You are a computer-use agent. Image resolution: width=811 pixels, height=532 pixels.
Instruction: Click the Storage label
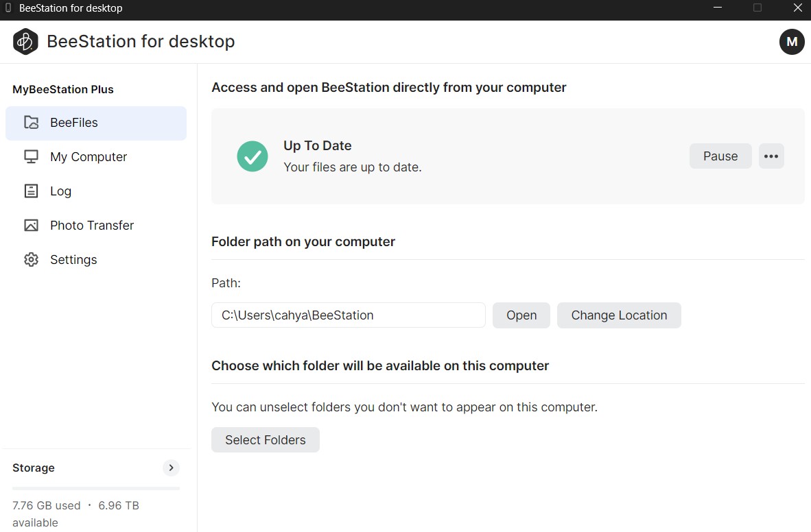34,468
